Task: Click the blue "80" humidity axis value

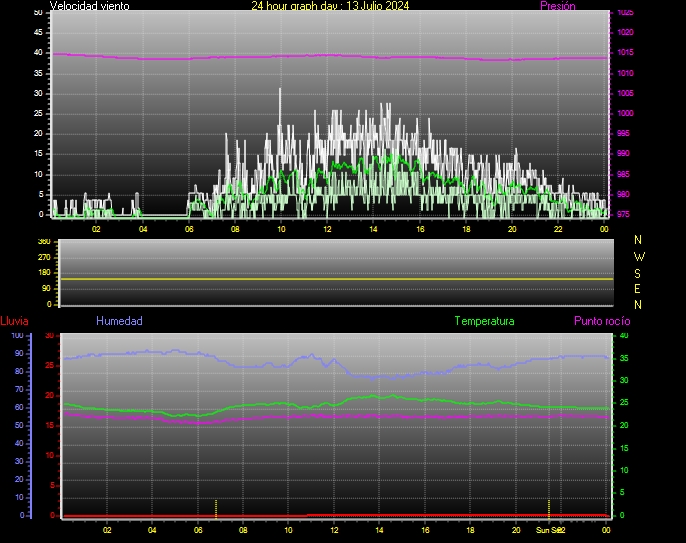Action: click(19, 371)
